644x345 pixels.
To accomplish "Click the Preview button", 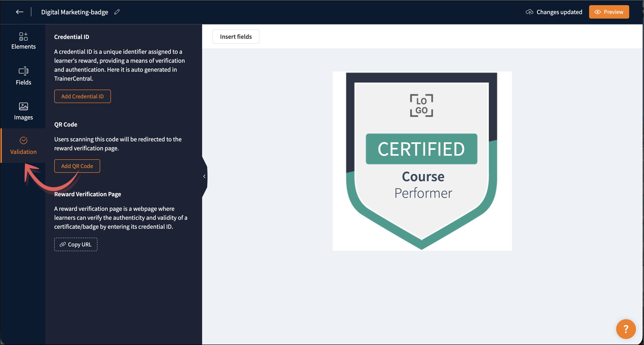I will pyautogui.click(x=609, y=12).
